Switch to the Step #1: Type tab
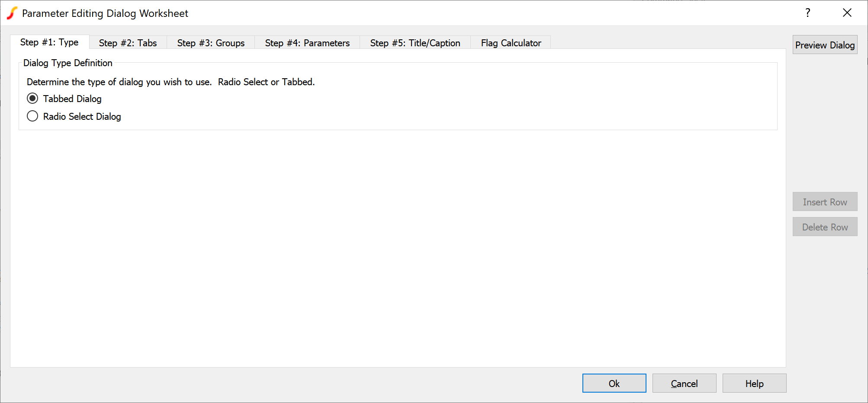Screen dimensions: 868x403 49,42
